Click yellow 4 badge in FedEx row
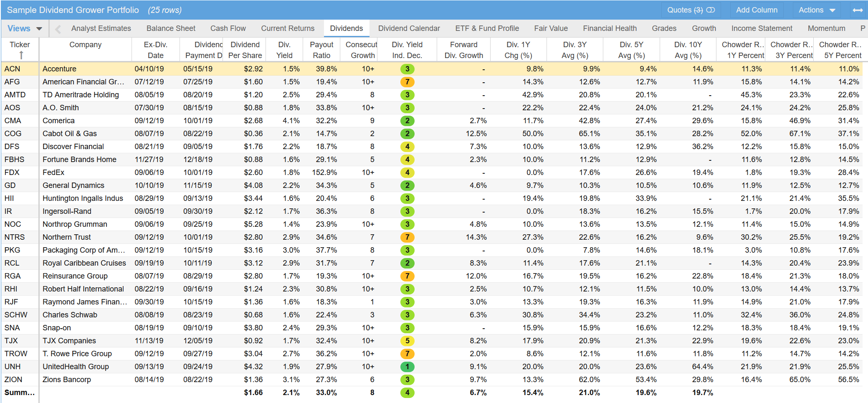The width and height of the screenshot is (868, 403). click(407, 172)
